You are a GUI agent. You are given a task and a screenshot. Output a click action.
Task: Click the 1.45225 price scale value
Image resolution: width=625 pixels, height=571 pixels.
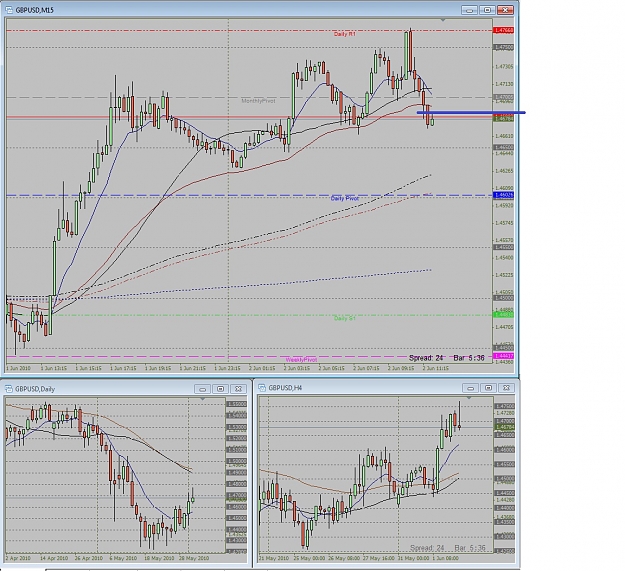(504, 275)
